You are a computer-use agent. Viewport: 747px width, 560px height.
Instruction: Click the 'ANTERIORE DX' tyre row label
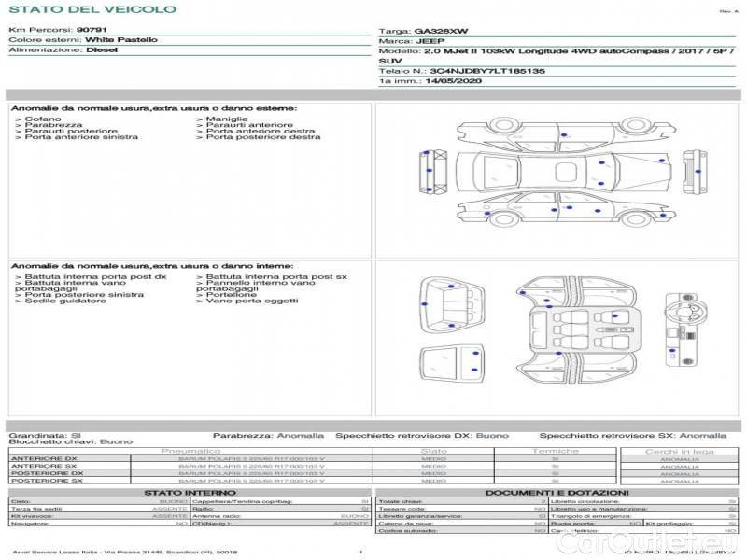coord(44,459)
